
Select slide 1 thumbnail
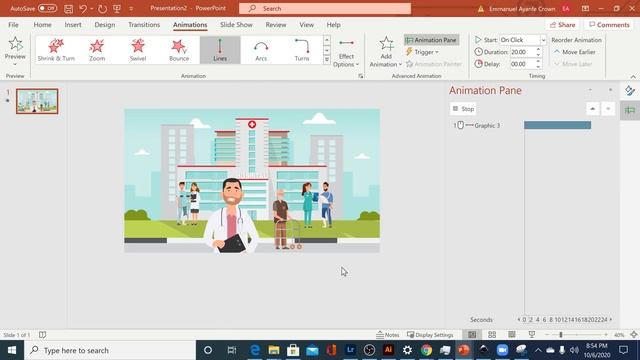tap(37, 101)
